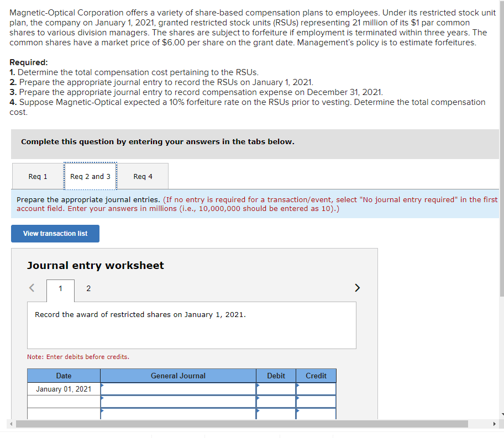Click the 'Note: Enter debits before credits' text

pyautogui.click(x=78, y=357)
